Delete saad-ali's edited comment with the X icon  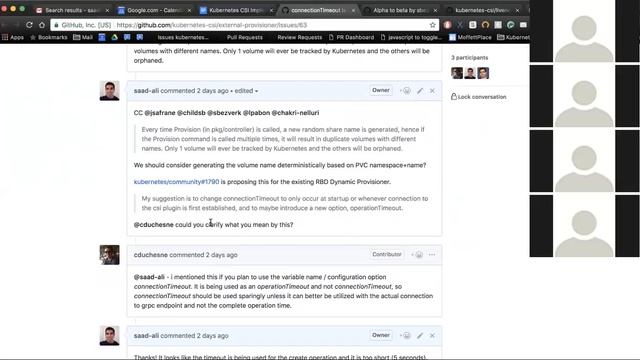tap(432, 91)
